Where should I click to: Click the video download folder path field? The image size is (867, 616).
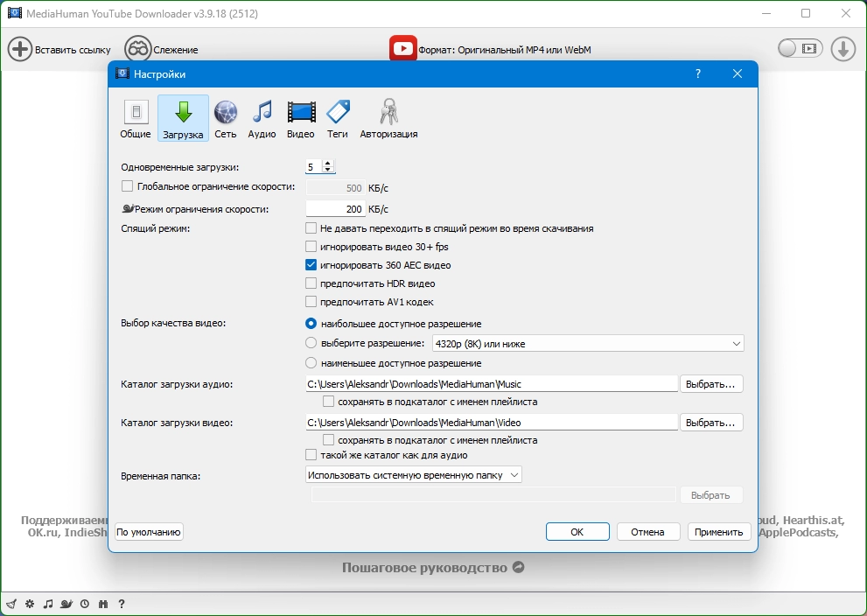pos(492,423)
